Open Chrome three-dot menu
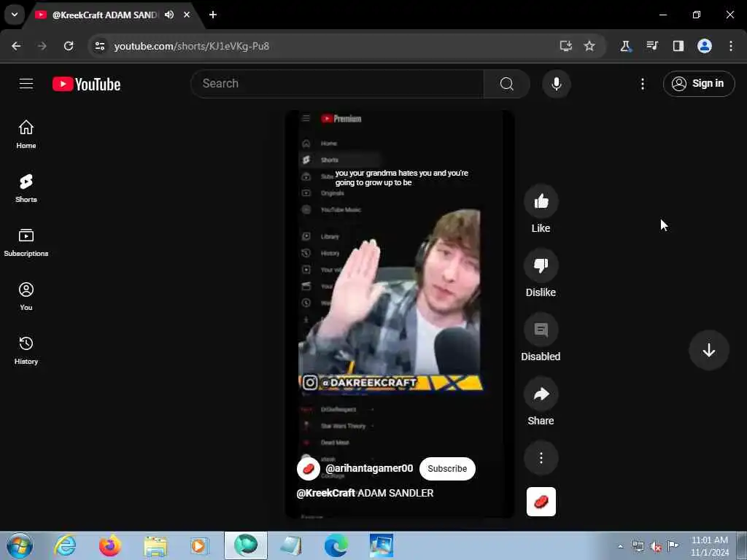 [x=731, y=46]
